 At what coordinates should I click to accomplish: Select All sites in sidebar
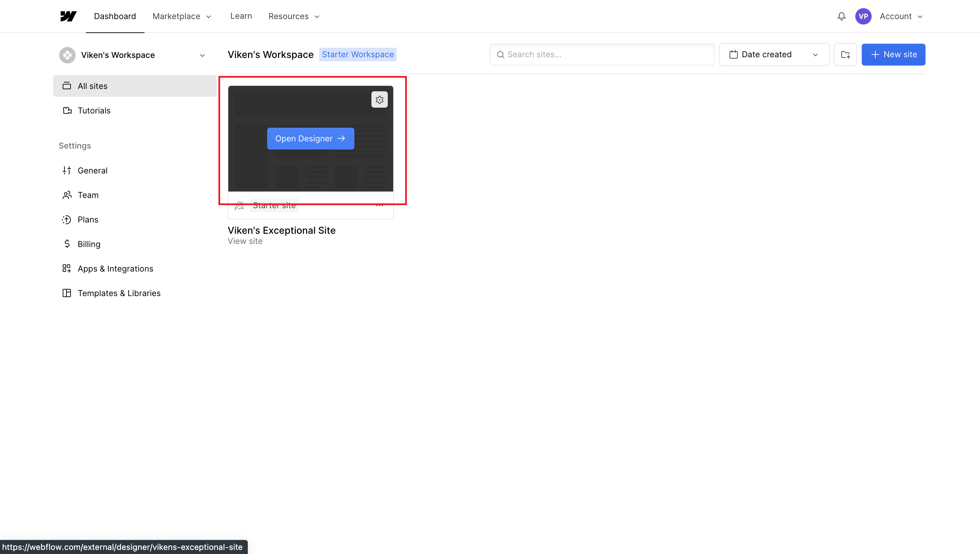pos(135,86)
